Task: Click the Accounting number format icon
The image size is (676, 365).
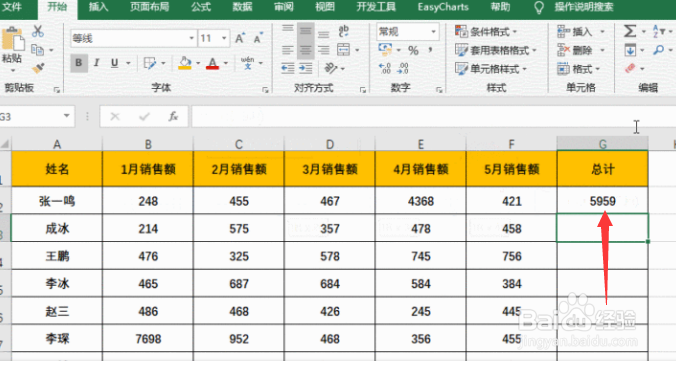Action: click(x=385, y=50)
